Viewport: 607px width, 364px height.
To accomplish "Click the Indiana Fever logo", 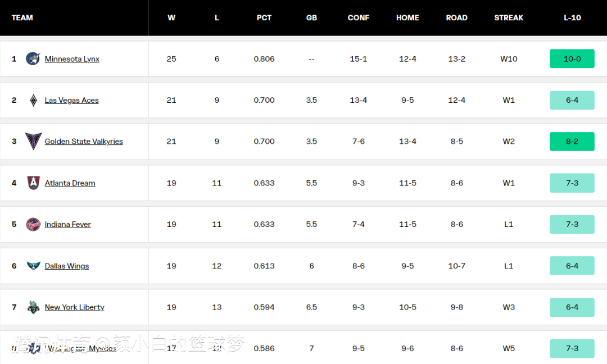I will 33,224.
